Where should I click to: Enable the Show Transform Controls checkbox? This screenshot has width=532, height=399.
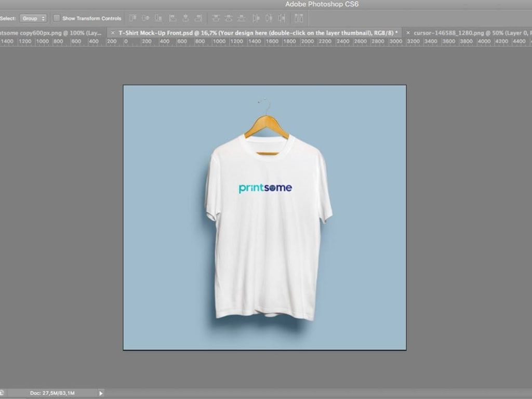coord(57,18)
